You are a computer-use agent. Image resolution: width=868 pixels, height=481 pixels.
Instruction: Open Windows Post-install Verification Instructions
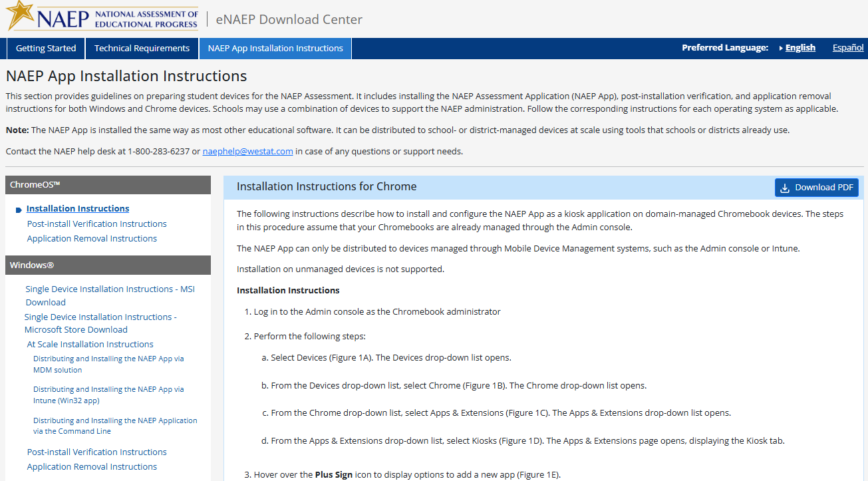tap(96, 452)
